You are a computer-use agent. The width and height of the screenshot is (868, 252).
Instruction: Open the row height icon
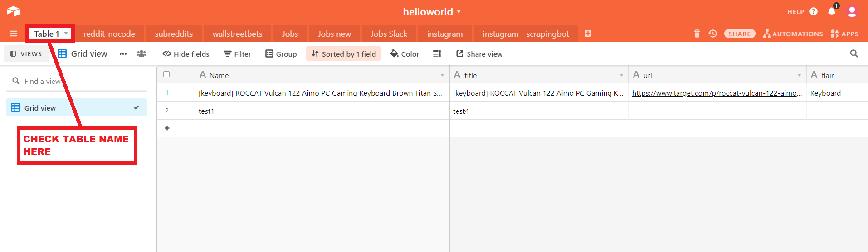437,54
